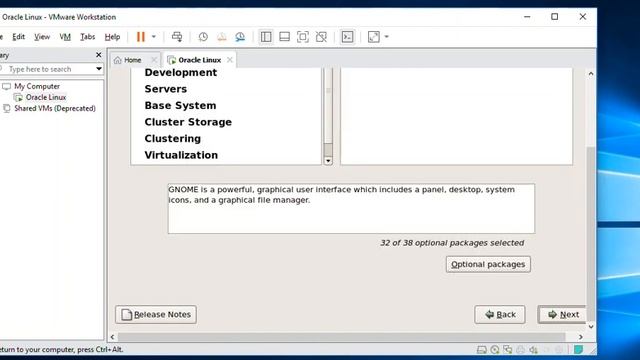Click the CD/DVD drive status icon
The width and height of the screenshot is (640, 360).
495,349
